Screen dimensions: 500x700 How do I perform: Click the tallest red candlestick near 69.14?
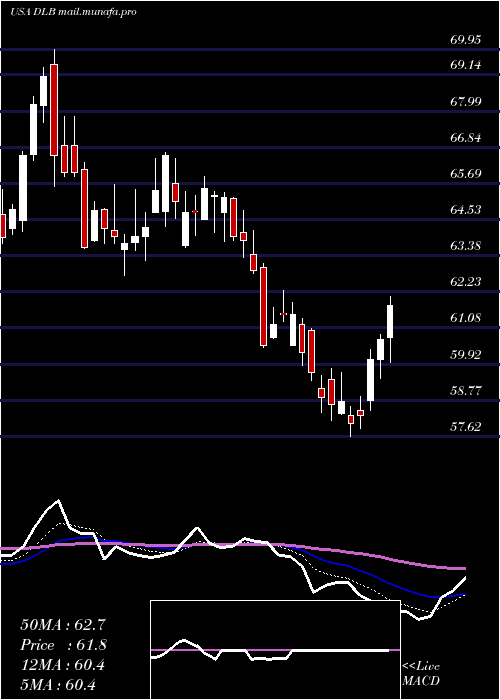tap(54, 110)
